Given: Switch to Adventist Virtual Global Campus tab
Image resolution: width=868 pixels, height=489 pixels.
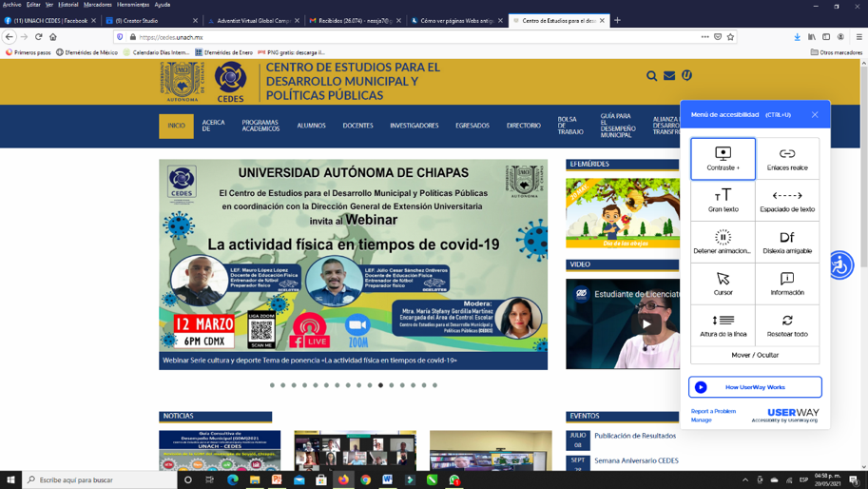Looking at the screenshot, I should click(x=254, y=21).
